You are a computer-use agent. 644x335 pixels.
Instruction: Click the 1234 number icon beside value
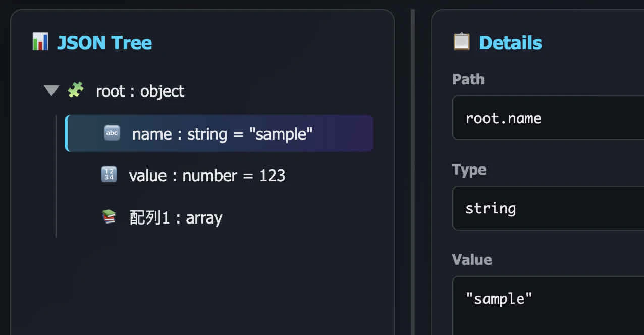(109, 175)
